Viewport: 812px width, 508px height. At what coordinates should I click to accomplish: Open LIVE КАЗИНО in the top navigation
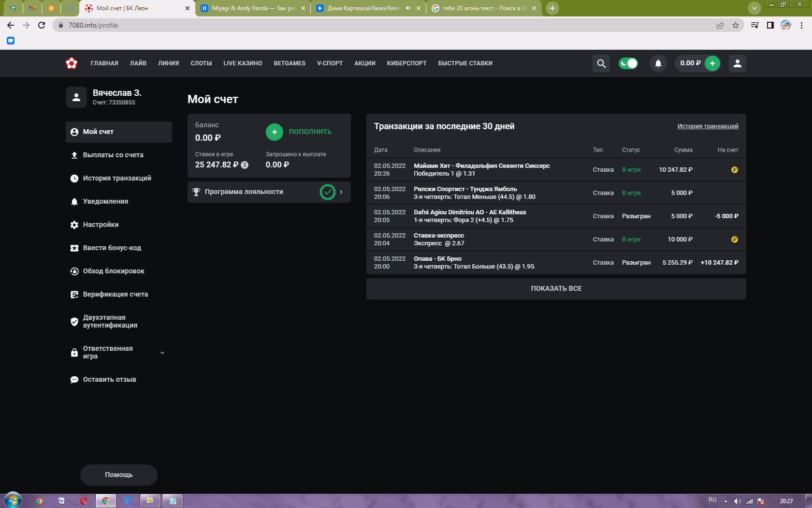tap(243, 63)
